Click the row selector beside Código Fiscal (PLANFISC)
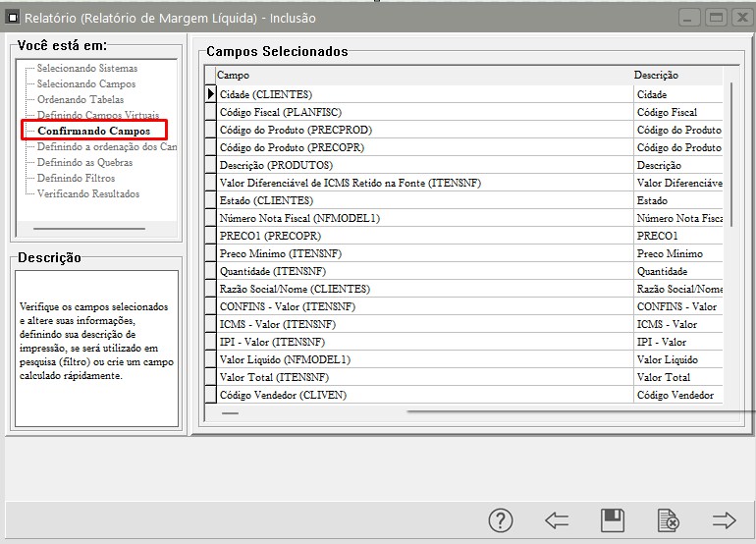 pyautogui.click(x=210, y=112)
